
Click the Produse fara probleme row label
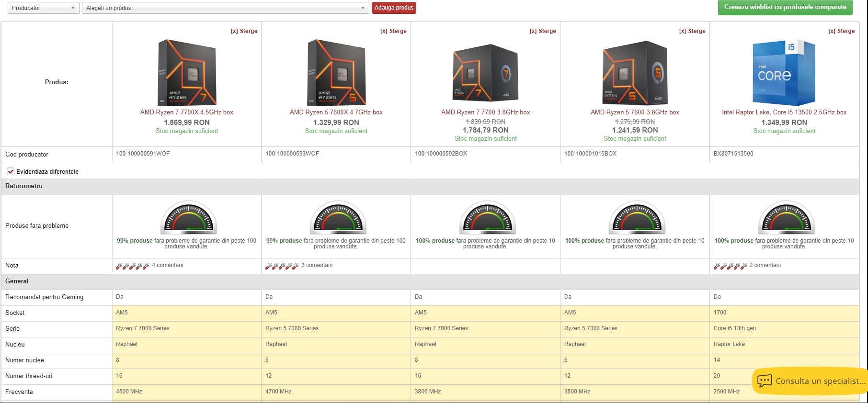click(37, 226)
